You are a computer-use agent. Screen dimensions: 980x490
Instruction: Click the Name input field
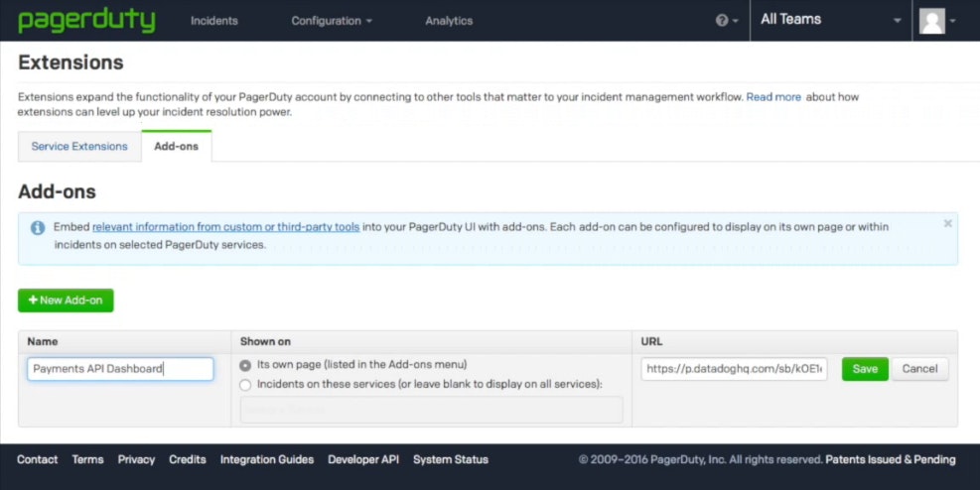click(x=120, y=369)
